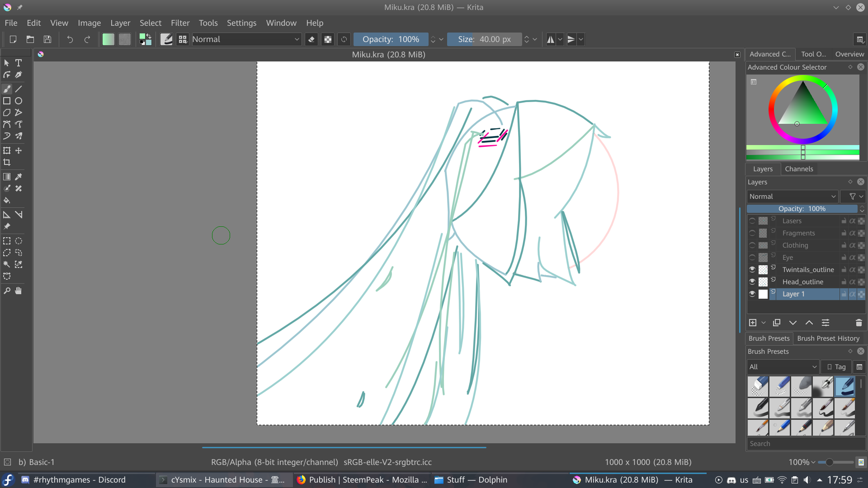Click the horizontal mirror tool icon
Viewport: 868px width, 488px height.
[x=550, y=39]
